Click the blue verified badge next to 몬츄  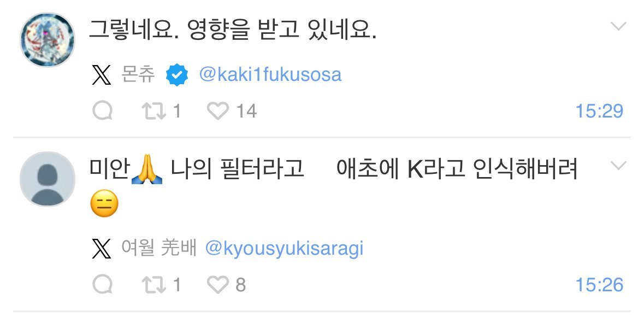click(x=177, y=75)
